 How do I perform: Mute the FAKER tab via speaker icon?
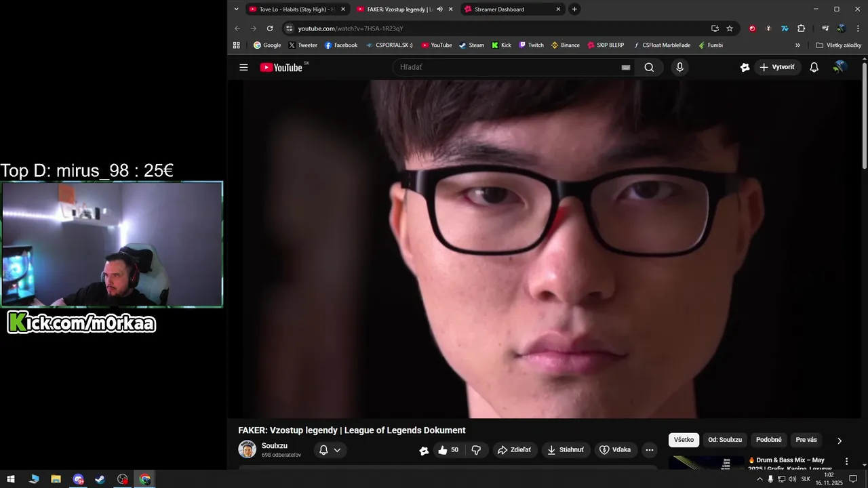439,9
